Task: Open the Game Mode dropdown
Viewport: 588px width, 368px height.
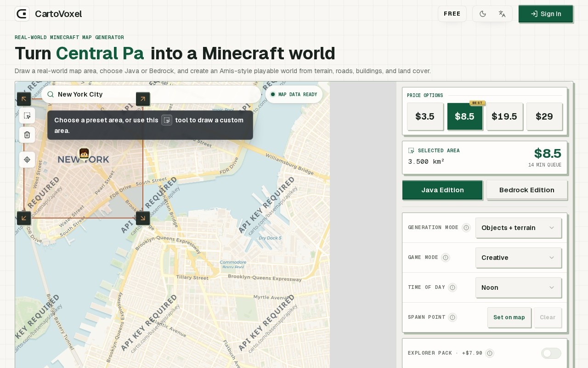Action: pos(518,258)
